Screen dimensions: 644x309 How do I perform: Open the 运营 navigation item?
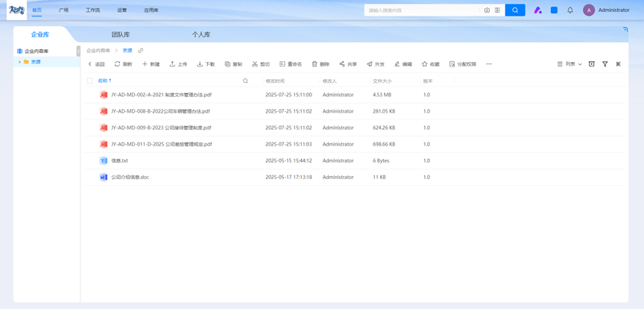coord(122,10)
